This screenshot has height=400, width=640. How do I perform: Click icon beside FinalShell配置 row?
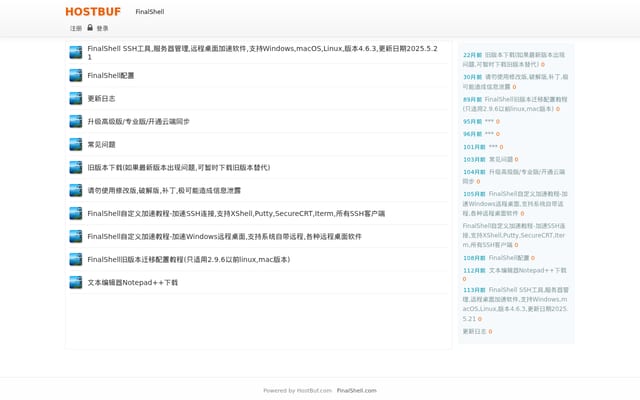(76, 75)
